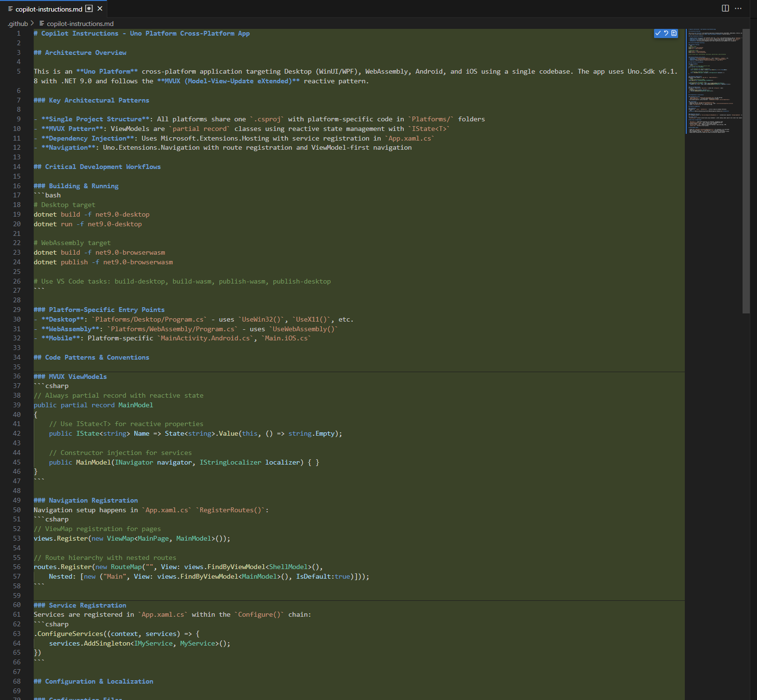Open the .github breadcrumb folder
Viewport: 757px width, 700px height.
pyautogui.click(x=18, y=24)
